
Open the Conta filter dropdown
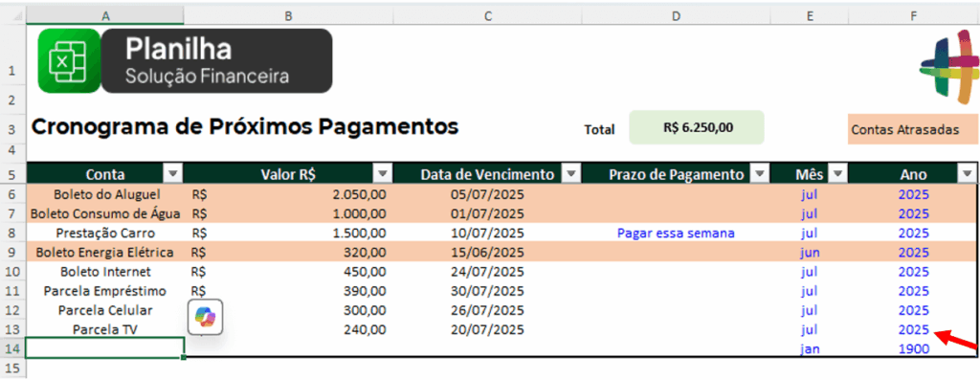point(173,174)
